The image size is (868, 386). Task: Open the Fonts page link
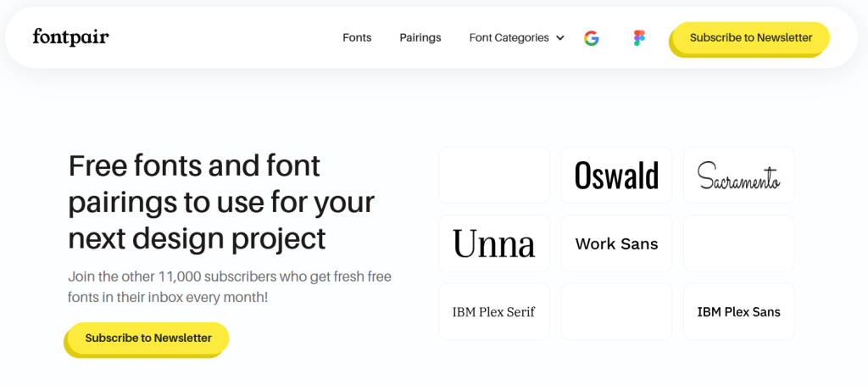357,37
